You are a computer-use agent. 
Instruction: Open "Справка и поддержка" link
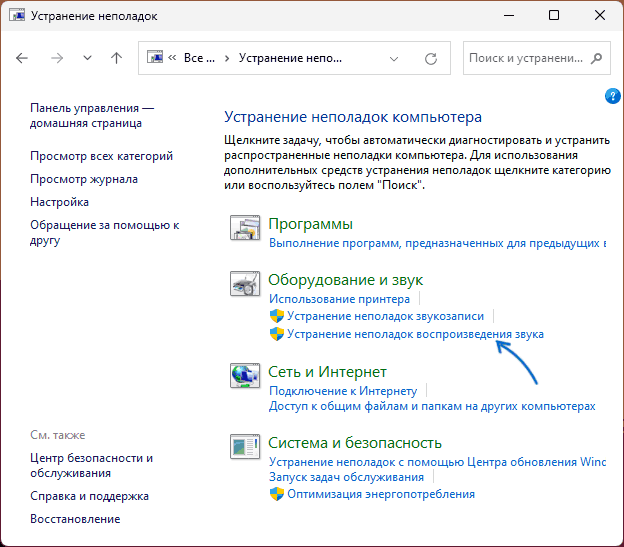coord(90,496)
